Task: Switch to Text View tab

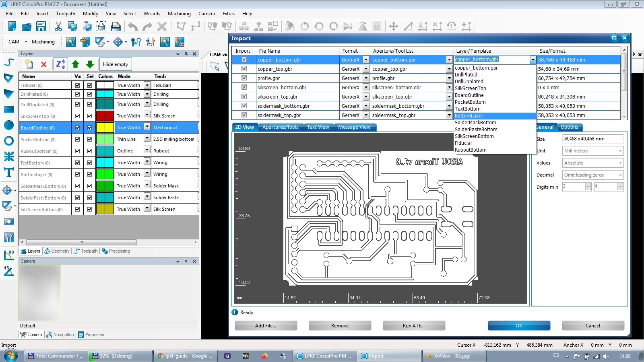Action: [x=318, y=127]
